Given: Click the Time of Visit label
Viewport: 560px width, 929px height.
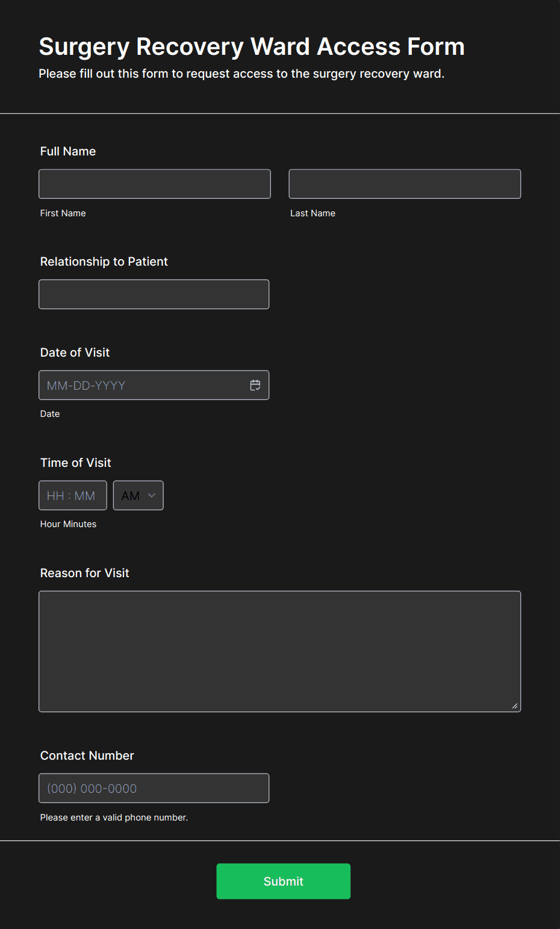Looking at the screenshot, I should point(76,463).
